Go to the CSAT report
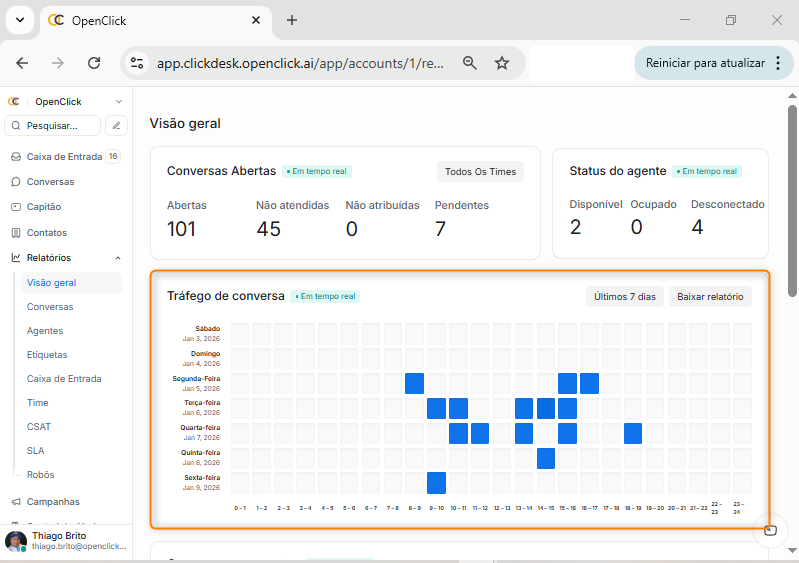The image size is (799, 563). click(x=39, y=427)
